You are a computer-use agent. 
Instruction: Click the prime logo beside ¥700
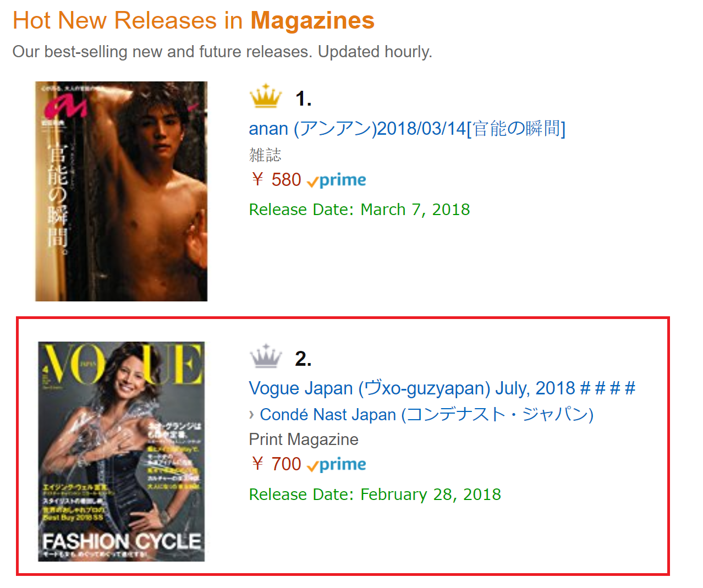[337, 464]
